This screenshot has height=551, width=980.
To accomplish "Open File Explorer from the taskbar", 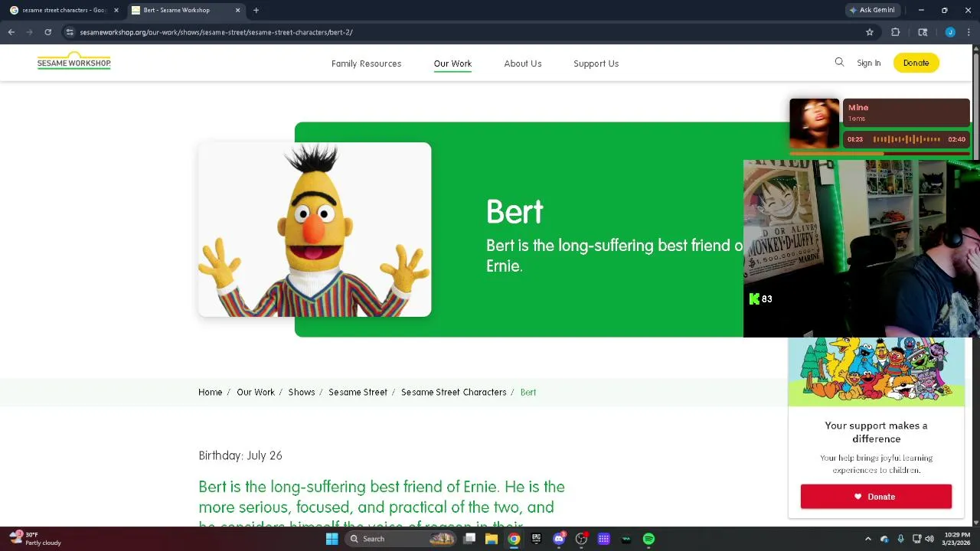I will pos(492,539).
